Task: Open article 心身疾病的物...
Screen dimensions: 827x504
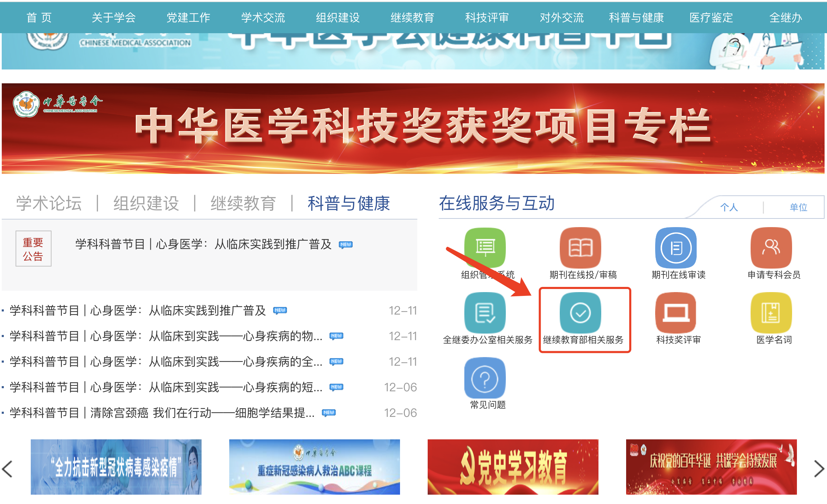Action: click(166, 336)
